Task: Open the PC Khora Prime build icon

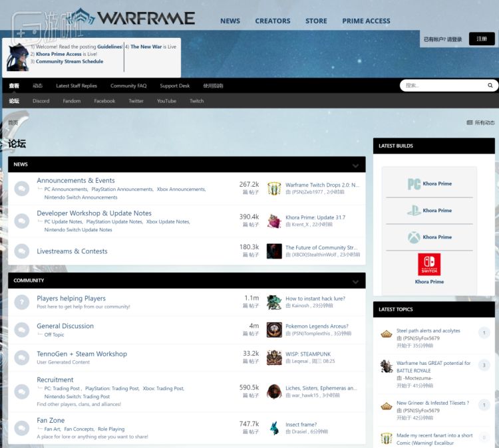Action: point(414,183)
